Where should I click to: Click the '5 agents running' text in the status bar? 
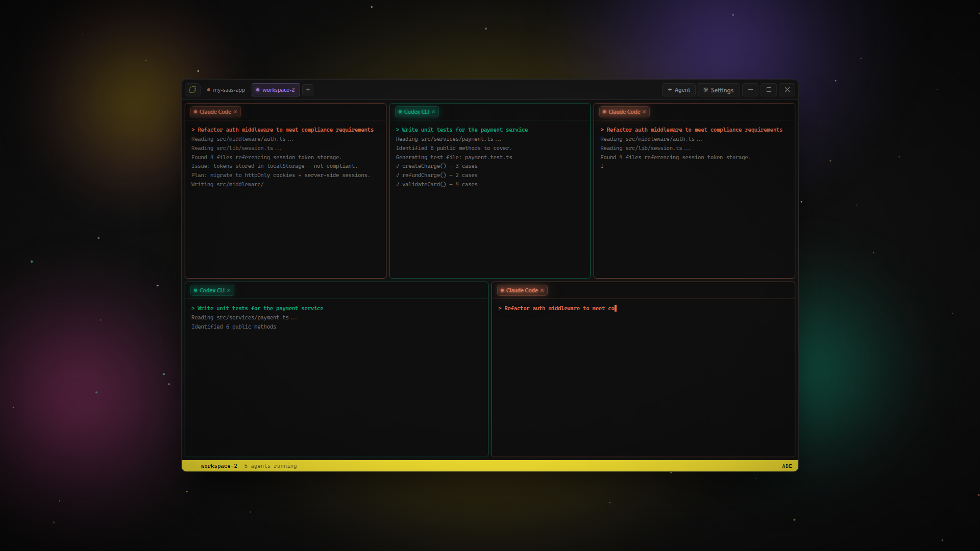[x=271, y=466]
